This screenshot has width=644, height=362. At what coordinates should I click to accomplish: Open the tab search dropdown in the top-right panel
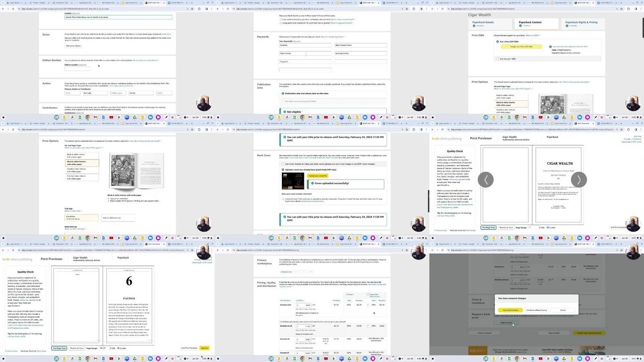coord(433,3)
